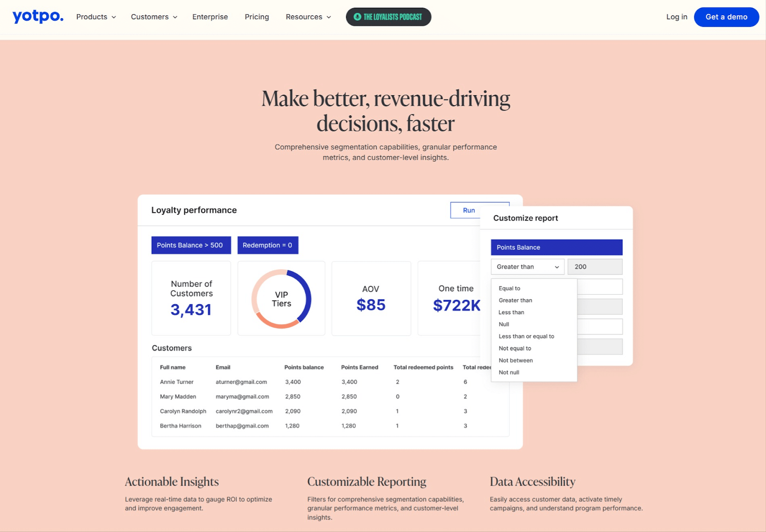Click the Yotpo logo
This screenshot has width=766, height=532.
[x=38, y=17]
